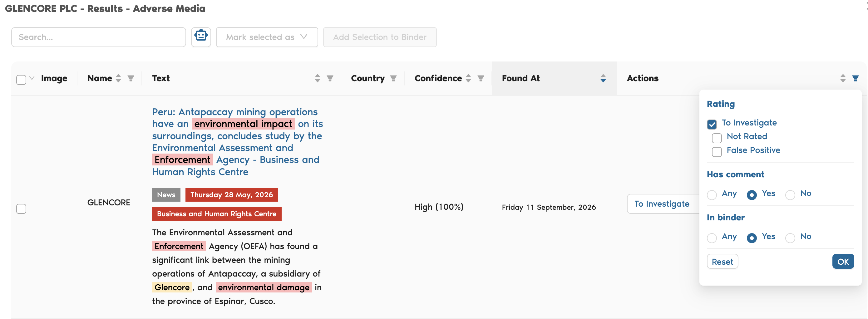
Task: Sort the Confidence column
Action: (468, 78)
